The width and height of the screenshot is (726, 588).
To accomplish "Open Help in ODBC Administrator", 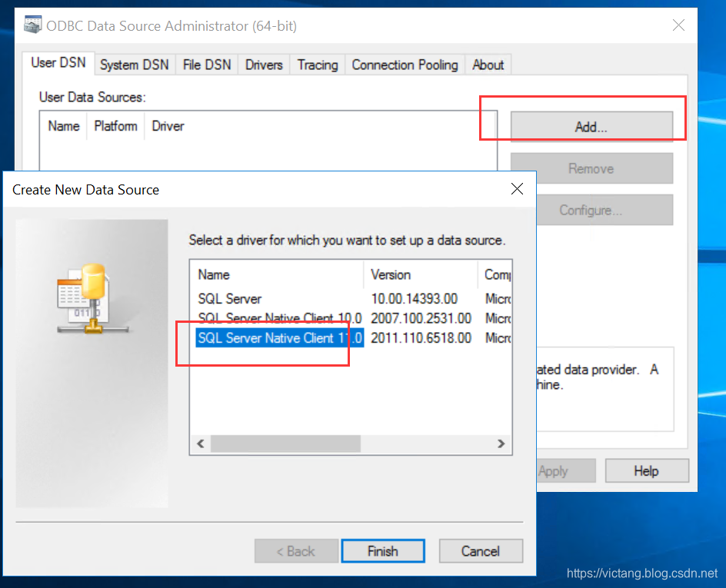I will [646, 471].
